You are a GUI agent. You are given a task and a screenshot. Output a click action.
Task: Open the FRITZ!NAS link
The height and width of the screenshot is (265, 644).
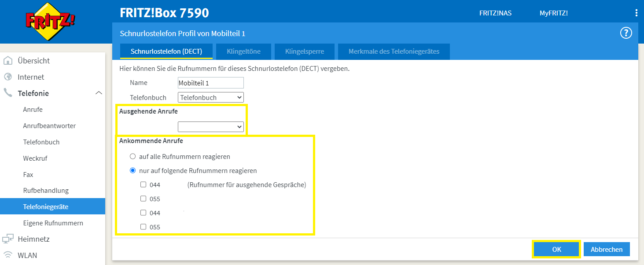click(495, 13)
